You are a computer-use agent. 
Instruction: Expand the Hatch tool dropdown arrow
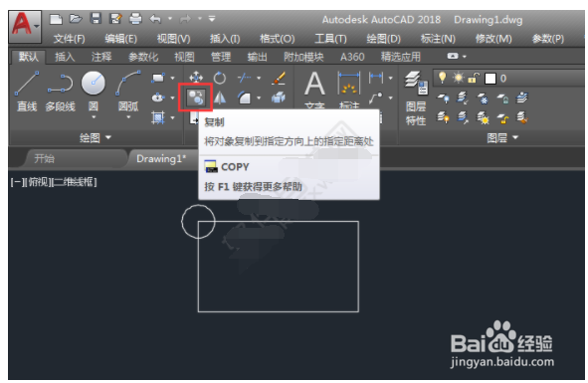coord(172,118)
